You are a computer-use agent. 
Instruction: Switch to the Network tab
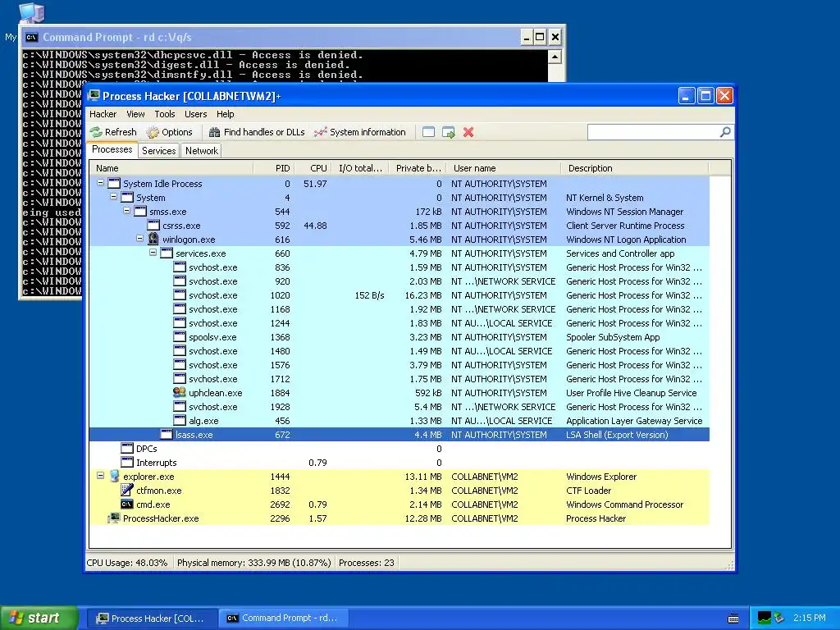tap(202, 151)
